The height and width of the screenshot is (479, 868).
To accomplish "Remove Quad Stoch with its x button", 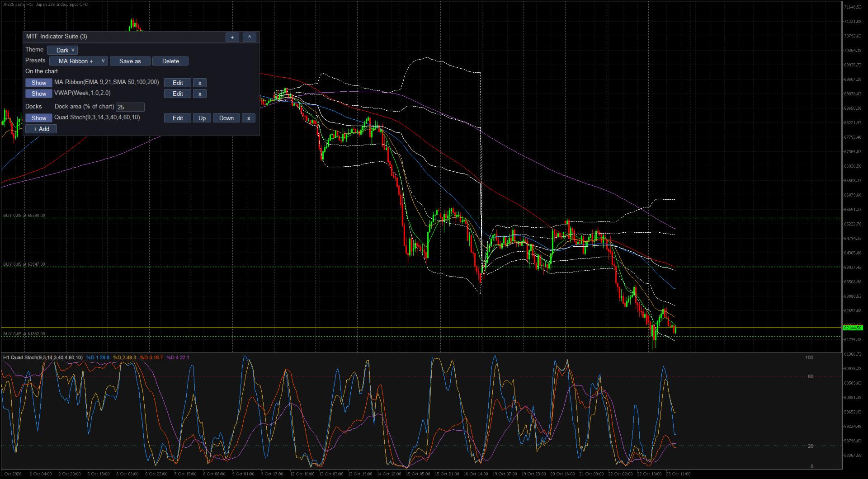I will pyautogui.click(x=249, y=118).
